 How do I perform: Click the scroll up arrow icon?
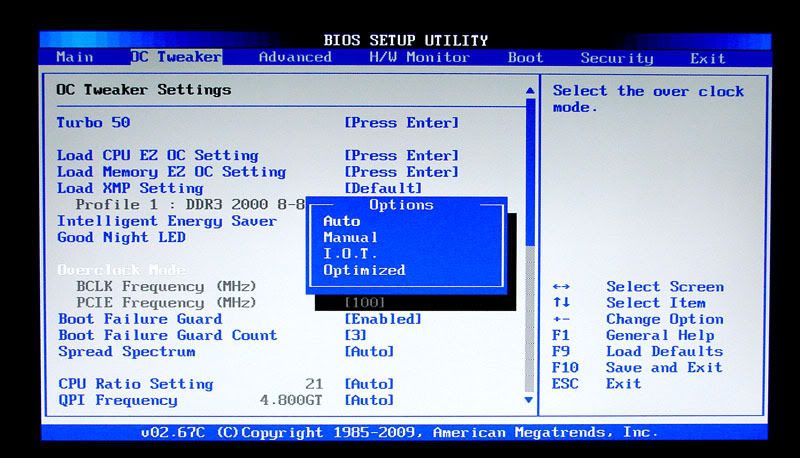(x=530, y=91)
